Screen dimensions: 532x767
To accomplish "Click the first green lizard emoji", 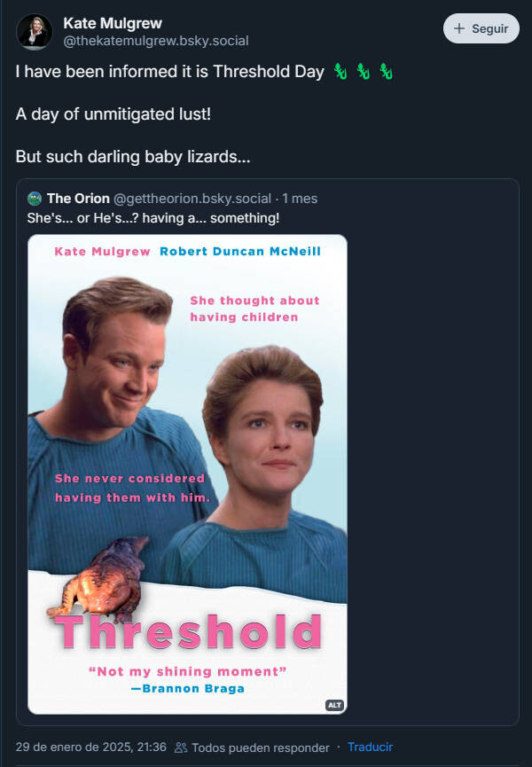I will (x=340, y=72).
